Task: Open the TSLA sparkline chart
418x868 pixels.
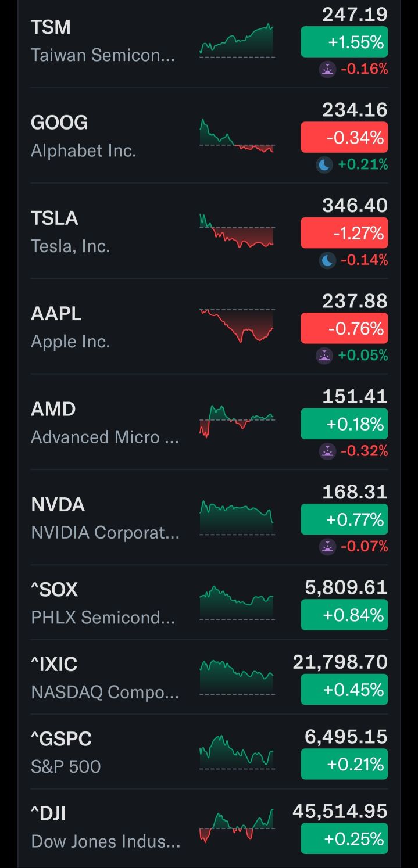Action: pyautogui.click(x=237, y=231)
